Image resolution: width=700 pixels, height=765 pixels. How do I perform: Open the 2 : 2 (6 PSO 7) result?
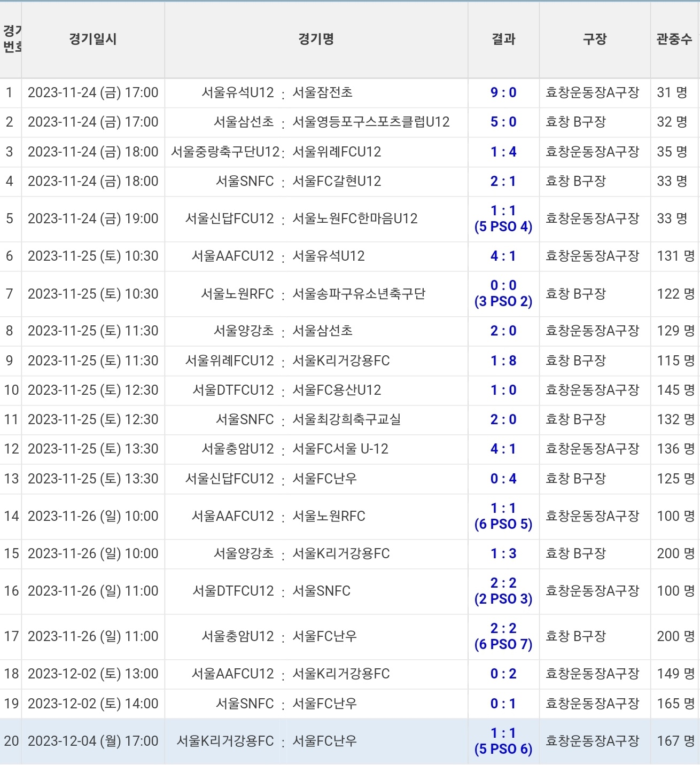tap(503, 636)
